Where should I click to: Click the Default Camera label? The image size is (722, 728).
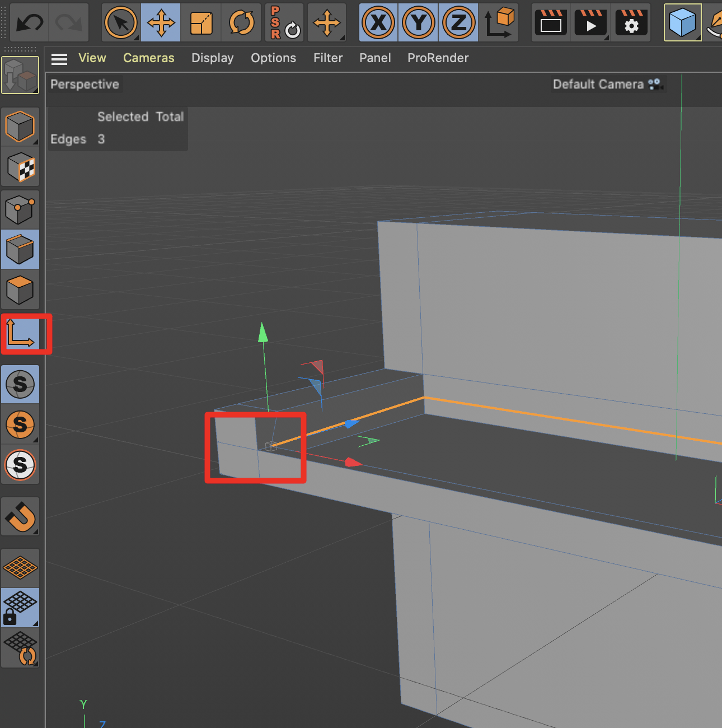tap(598, 85)
